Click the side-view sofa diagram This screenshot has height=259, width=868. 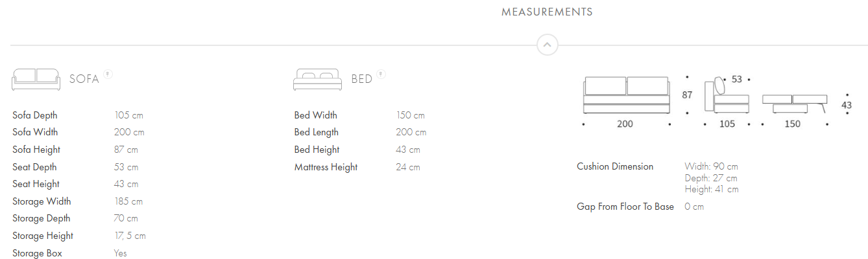[727, 96]
